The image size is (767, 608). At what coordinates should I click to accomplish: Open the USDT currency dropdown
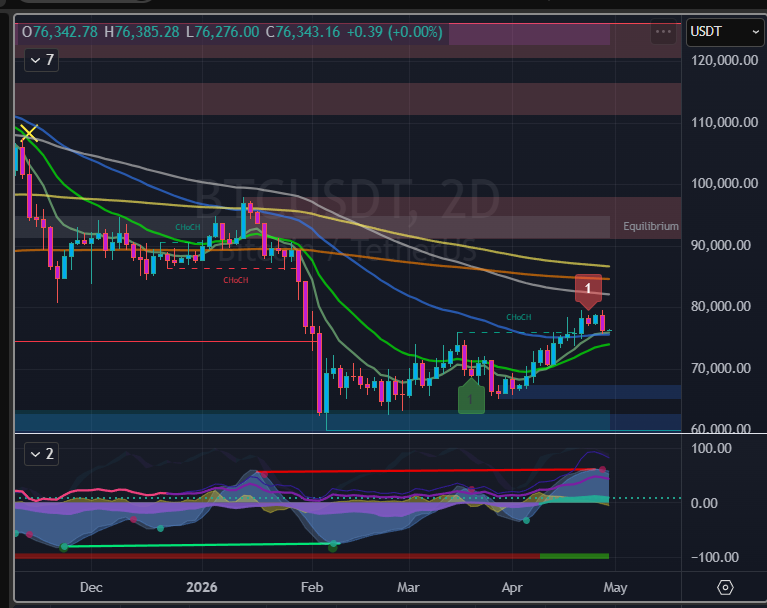coord(724,32)
